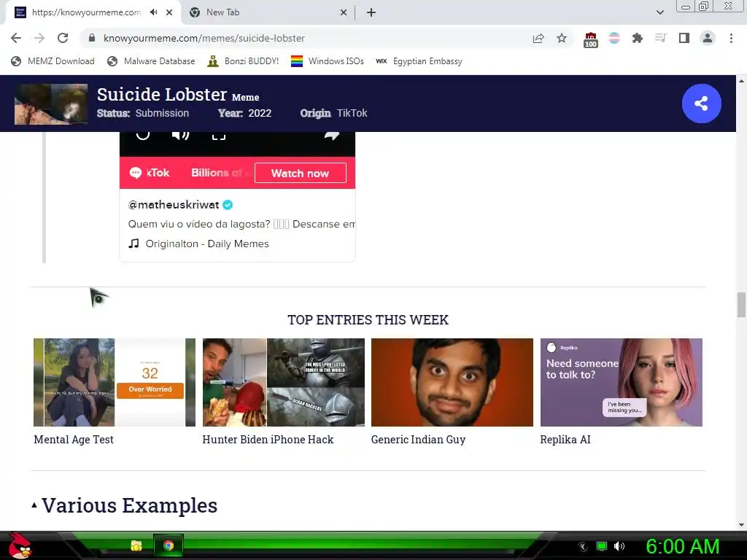Click the browser forward arrow
This screenshot has width=747, height=560.
[x=39, y=38]
